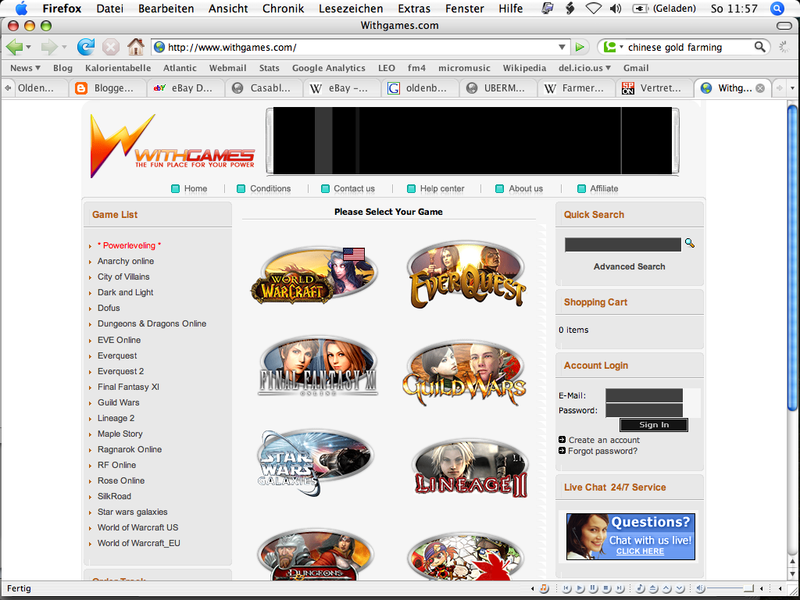
Task: Click the Quick Search magnifier icon
Action: click(689, 243)
